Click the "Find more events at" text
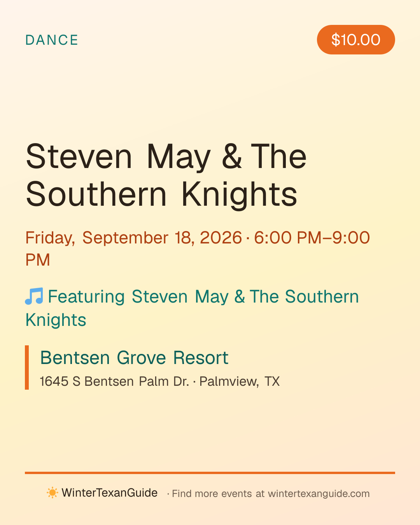This screenshot has height=525, width=420. (x=218, y=494)
